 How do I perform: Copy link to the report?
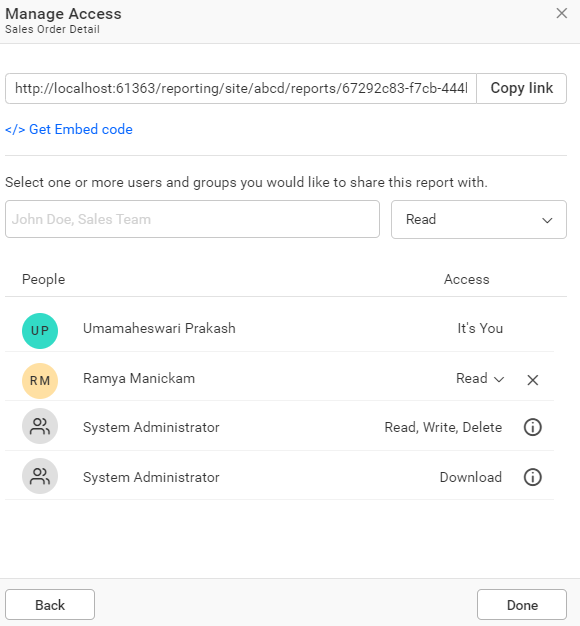(521, 88)
